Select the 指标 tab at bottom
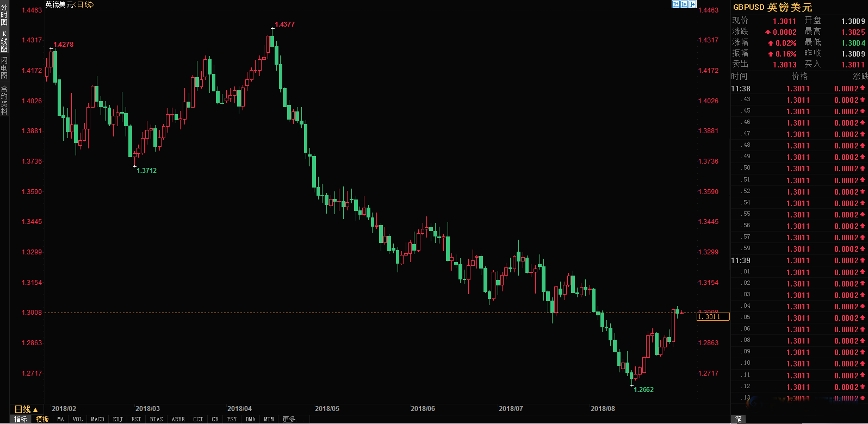Image resolution: width=868 pixels, height=424 pixels. 21,419
